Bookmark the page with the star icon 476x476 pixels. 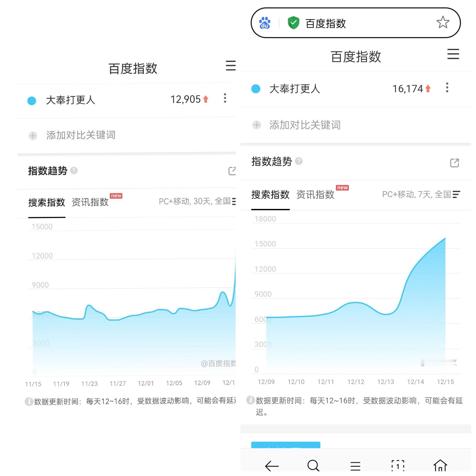point(443,22)
